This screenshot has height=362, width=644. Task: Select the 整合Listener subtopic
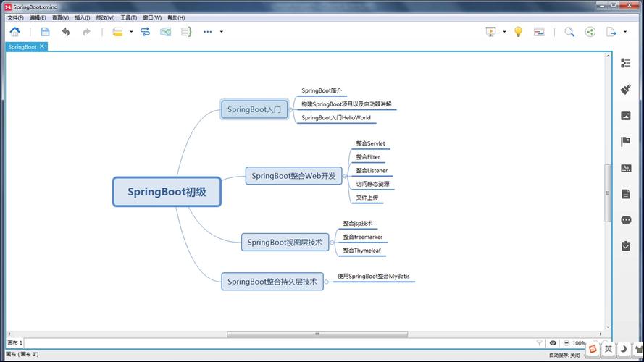pos(372,171)
